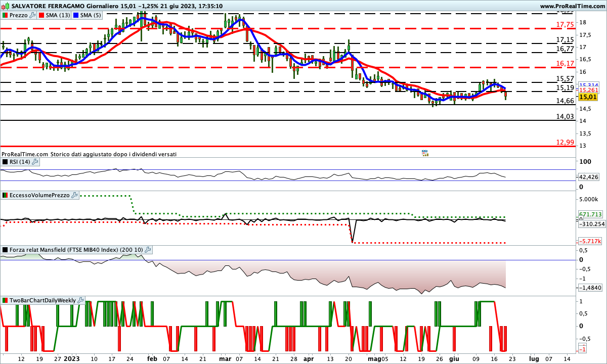Click the red 16,17 level label
This screenshot has height=364, width=607.
(565, 63)
